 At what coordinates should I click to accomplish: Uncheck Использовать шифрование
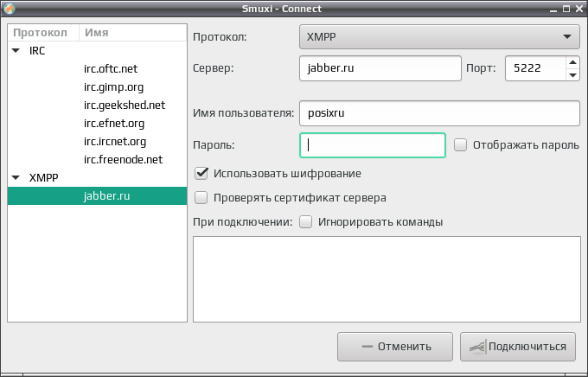click(x=201, y=173)
